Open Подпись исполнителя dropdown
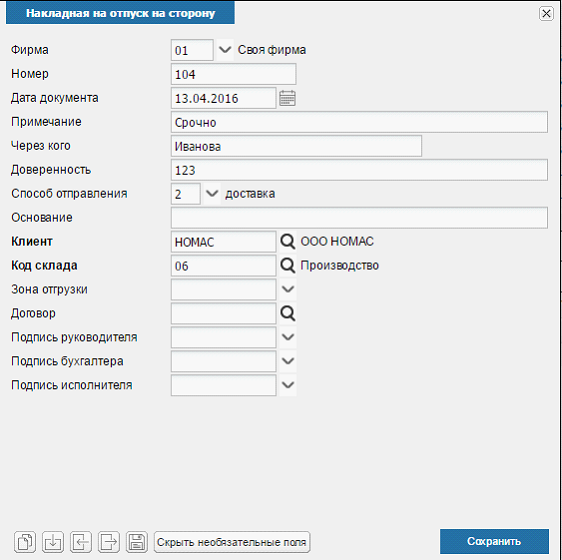The image size is (562, 560). click(x=288, y=385)
